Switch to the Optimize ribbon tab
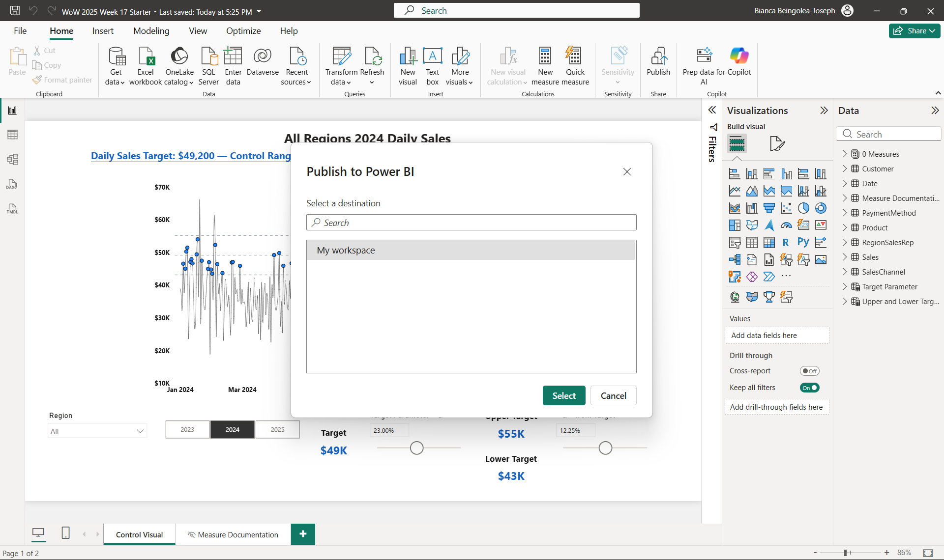This screenshot has width=944, height=560. click(243, 31)
